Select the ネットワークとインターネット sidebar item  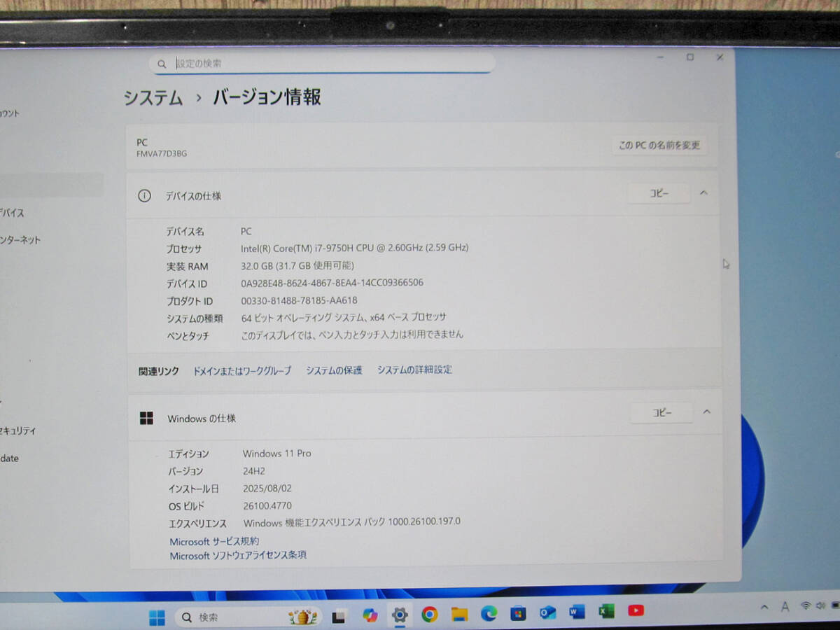point(21,240)
